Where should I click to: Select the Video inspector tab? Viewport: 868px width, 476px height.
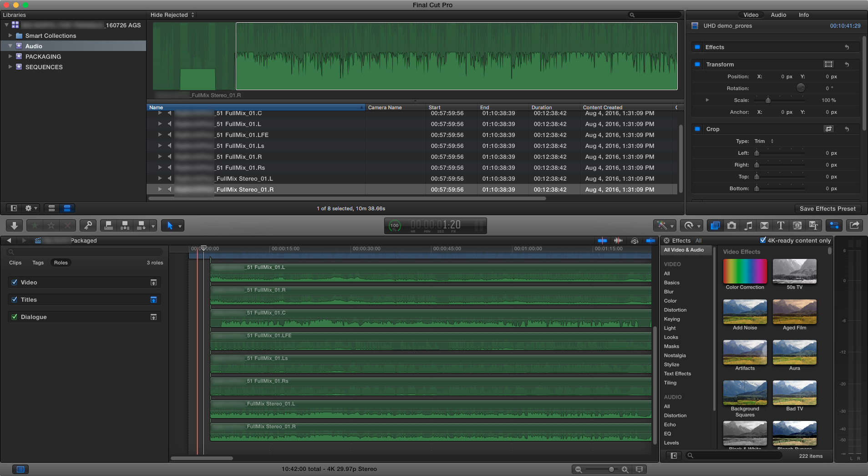751,15
